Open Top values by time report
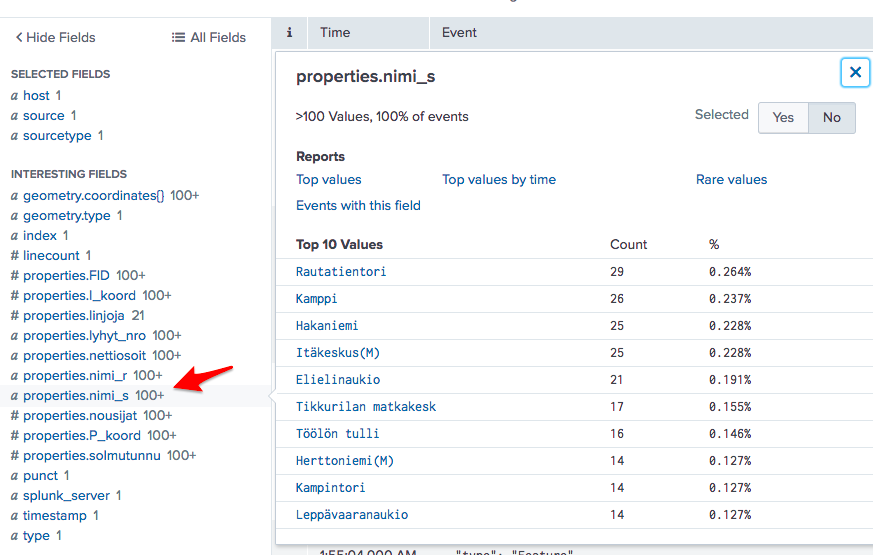The width and height of the screenshot is (873, 555). [499, 179]
